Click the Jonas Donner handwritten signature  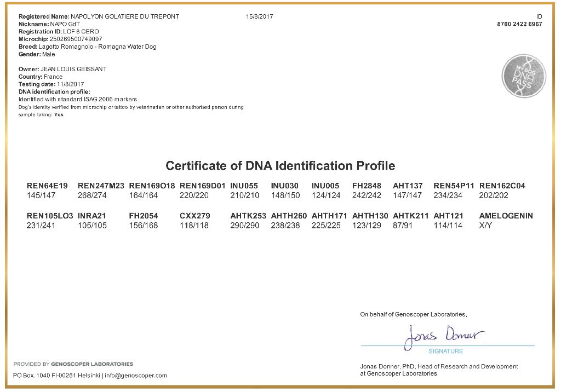point(444,336)
